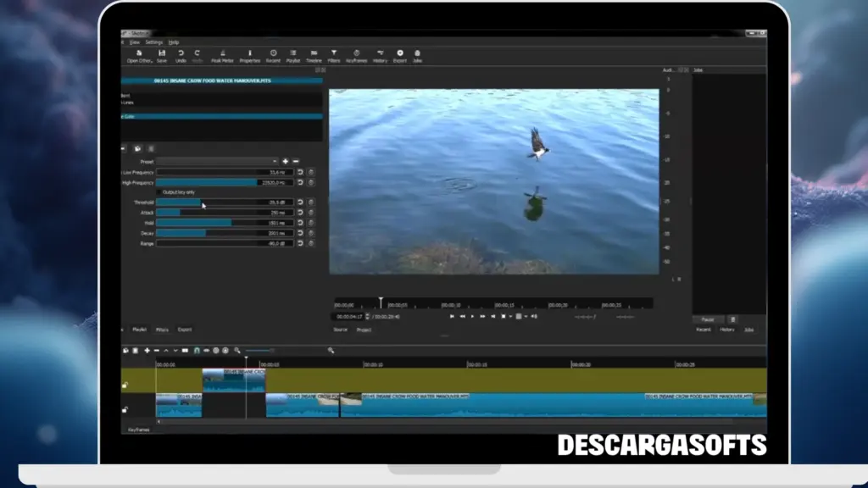
Task: Toggle snapping magnet in the timeline toolbar
Action: 196,349
